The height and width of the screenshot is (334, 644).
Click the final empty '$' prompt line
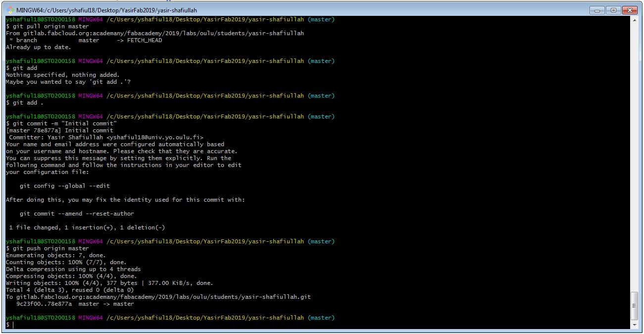(10, 325)
